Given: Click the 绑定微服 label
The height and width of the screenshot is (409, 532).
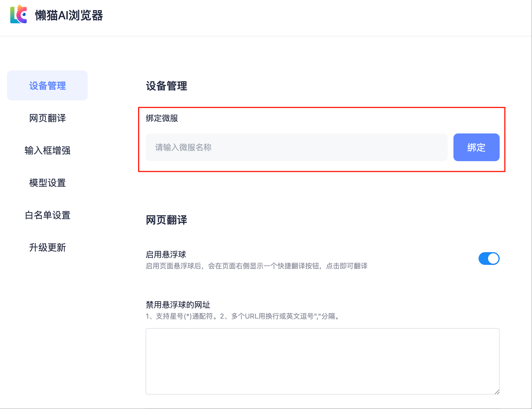Looking at the screenshot, I should (162, 118).
